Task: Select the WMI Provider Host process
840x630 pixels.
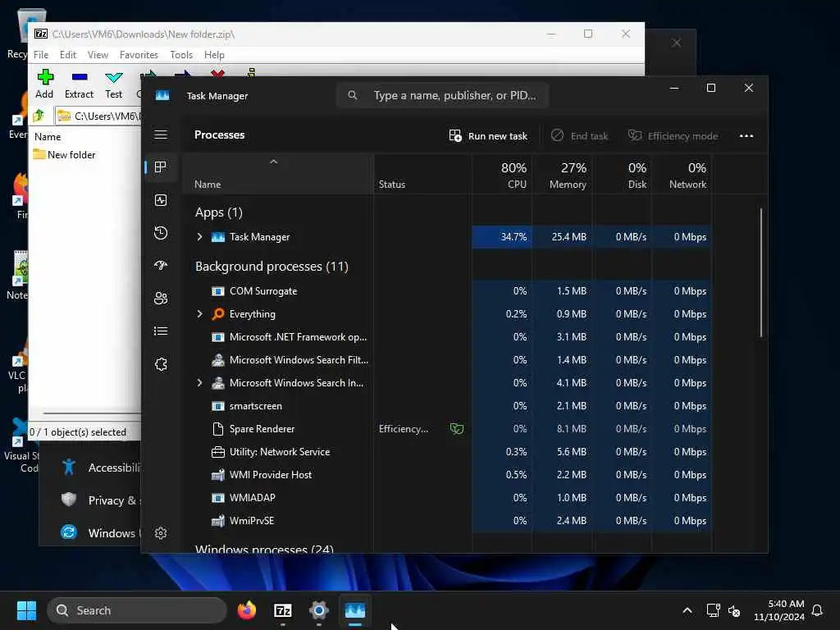Action: [447, 475]
